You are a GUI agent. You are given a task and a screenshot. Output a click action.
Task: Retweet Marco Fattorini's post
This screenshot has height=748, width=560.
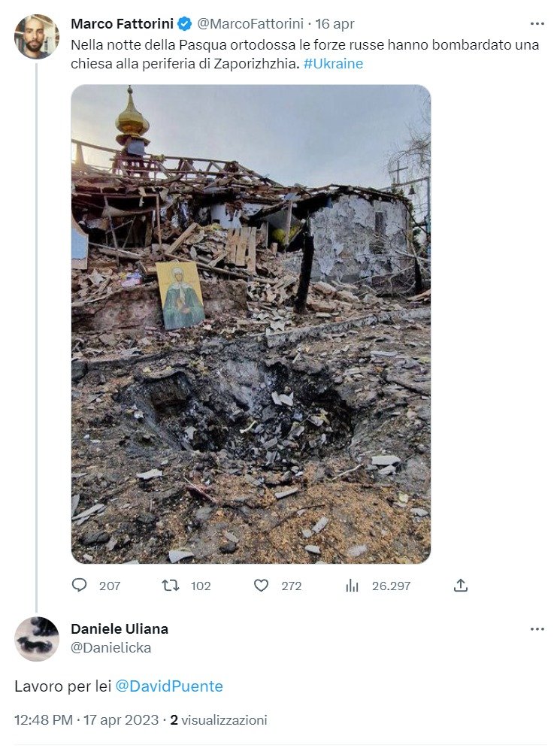(x=171, y=585)
